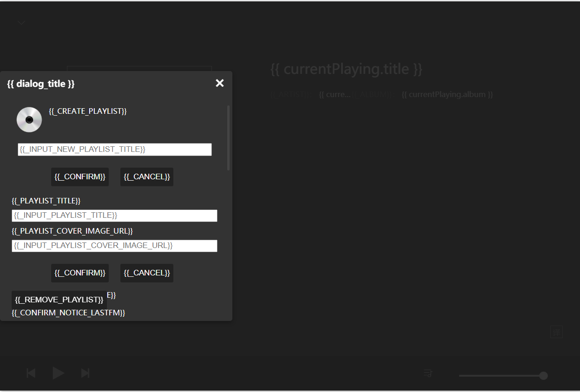Click Cancel under the new playlist title input
The width and height of the screenshot is (580, 392).
(x=147, y=177)
